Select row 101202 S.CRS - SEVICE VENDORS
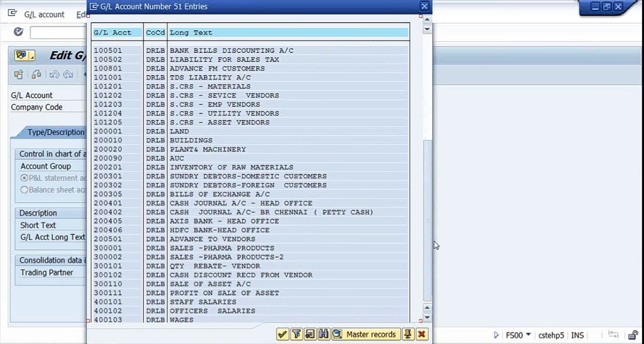Viewport: 644px width, 344px height. (x=250, y=95)
